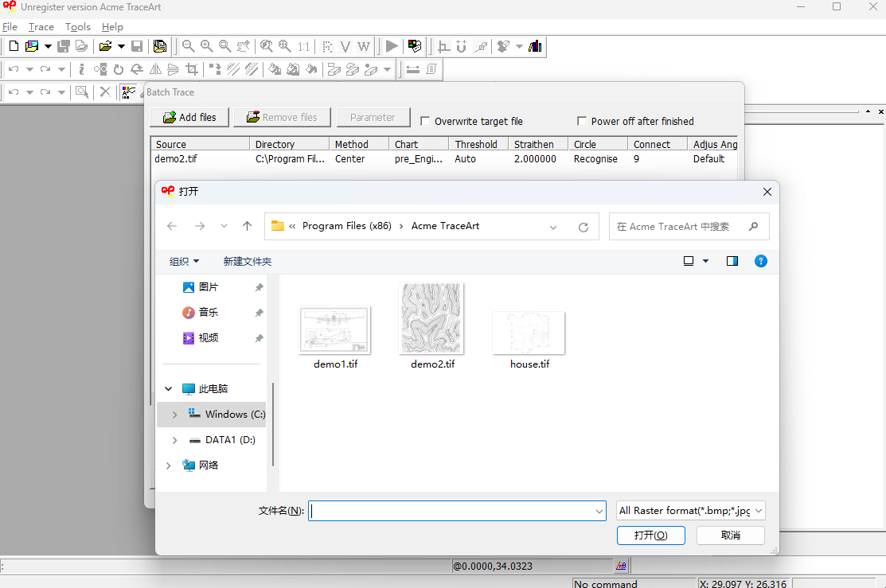Click the floppy disk Save icon in toolbar
This screenshot has width=886, height=588.
(137, 46)
